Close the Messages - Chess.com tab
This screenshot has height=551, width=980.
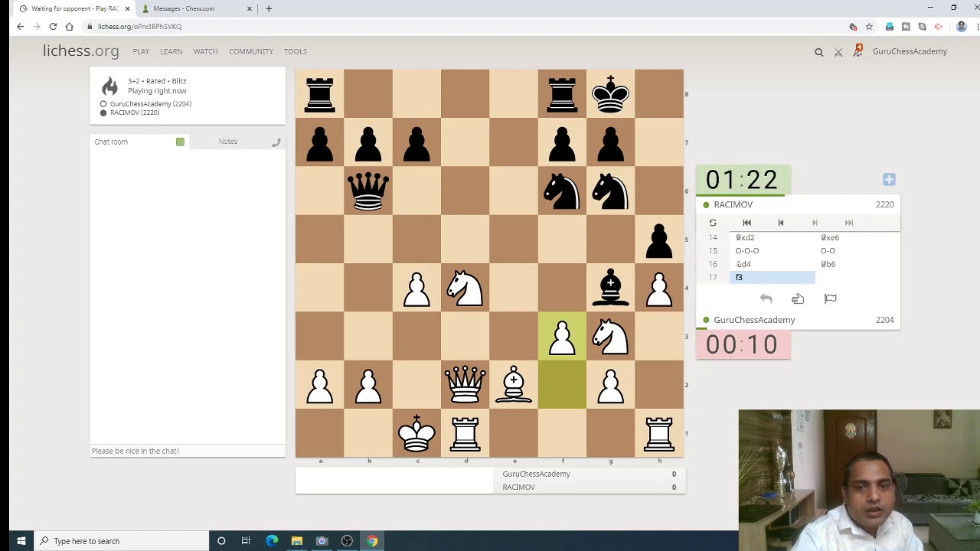click(249, 8)
